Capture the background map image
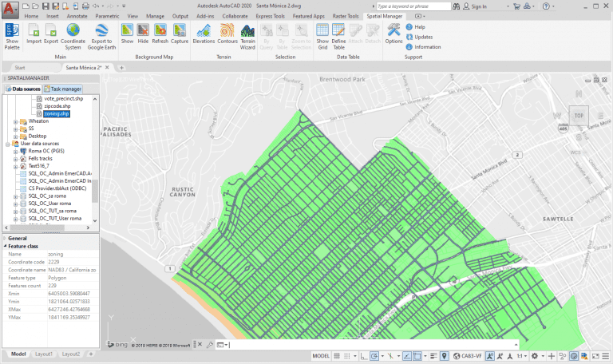 pos(180,34)
